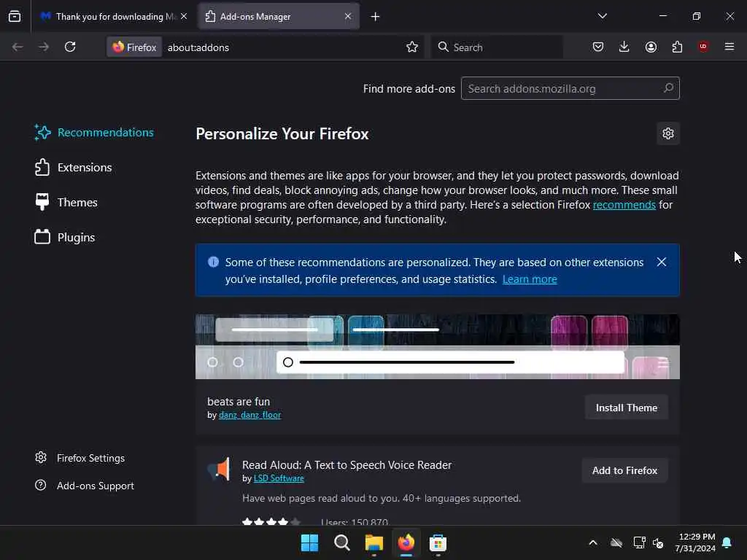This screenshot has height=560, width=747.
Task: Open the Extensions toolbar button
Action: [x=677, y=47]
